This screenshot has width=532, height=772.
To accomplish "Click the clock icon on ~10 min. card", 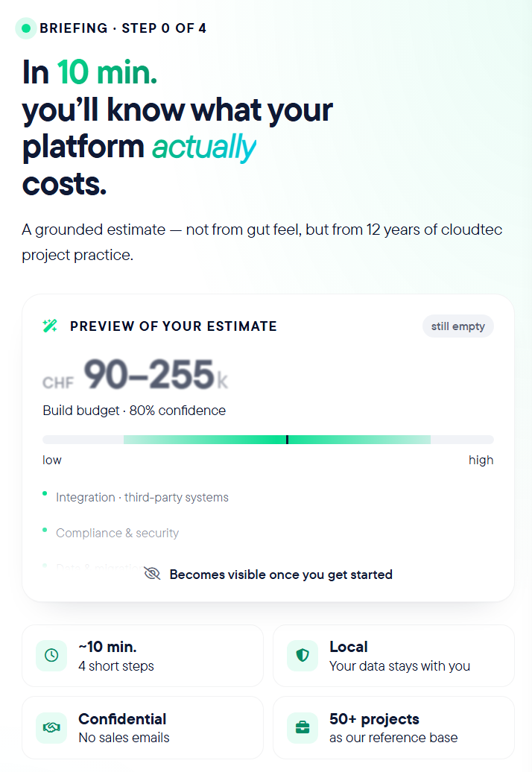I will [51, 655].
